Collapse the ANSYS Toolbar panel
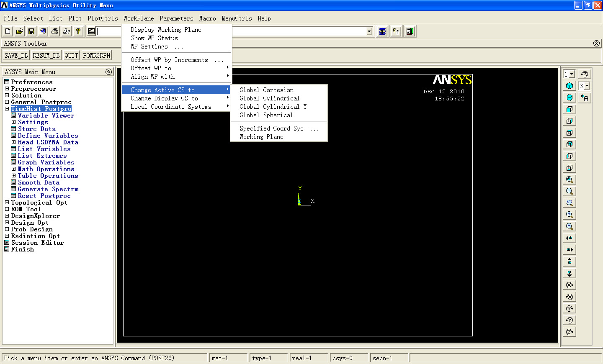 point(596,44)
